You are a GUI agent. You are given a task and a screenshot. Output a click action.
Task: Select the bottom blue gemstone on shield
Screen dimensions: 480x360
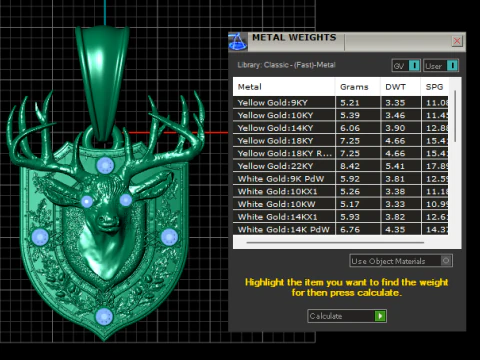(104, 316)
